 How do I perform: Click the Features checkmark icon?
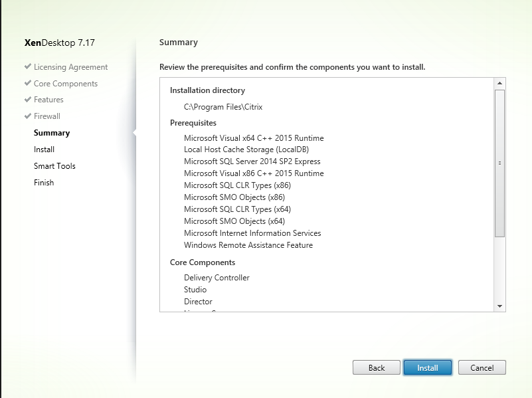pyautogui.click(x=28, y=100)
